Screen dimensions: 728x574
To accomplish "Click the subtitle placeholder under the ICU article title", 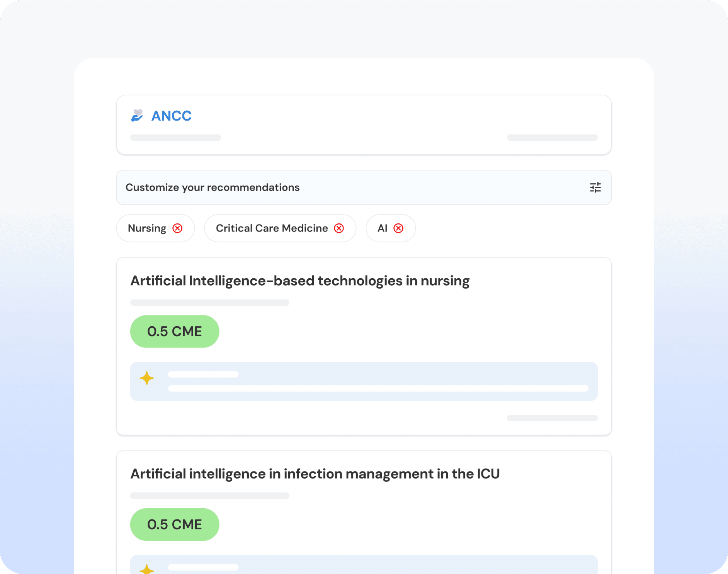I will click(x=209, y=496).
